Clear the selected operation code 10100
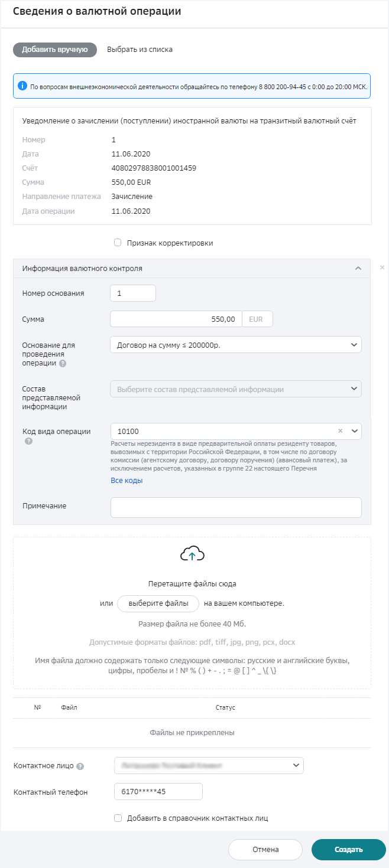The image size is (389, 868). pyautogui.click(x=340, y=432)
